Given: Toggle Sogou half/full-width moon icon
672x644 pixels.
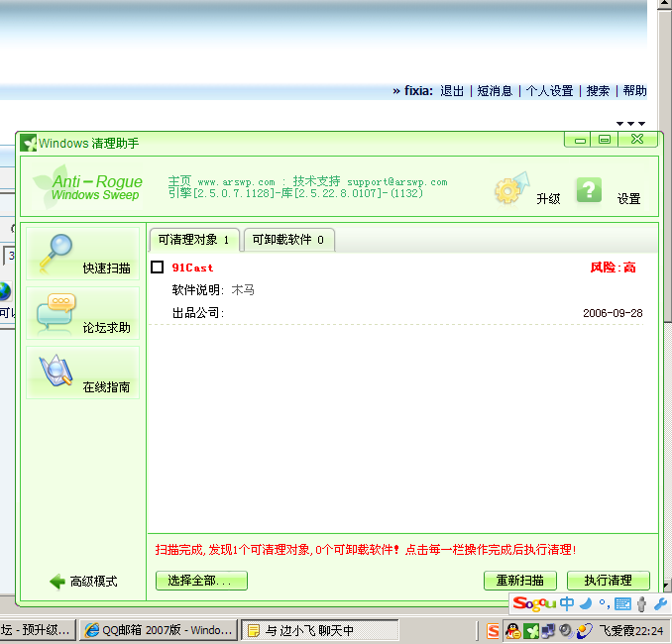Looking at the screenshot, I should click(586, 604).
